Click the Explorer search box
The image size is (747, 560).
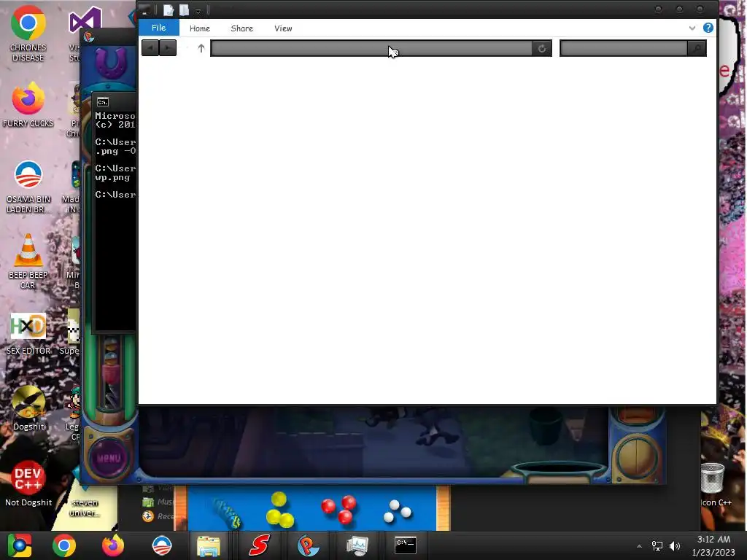[624, 48]
